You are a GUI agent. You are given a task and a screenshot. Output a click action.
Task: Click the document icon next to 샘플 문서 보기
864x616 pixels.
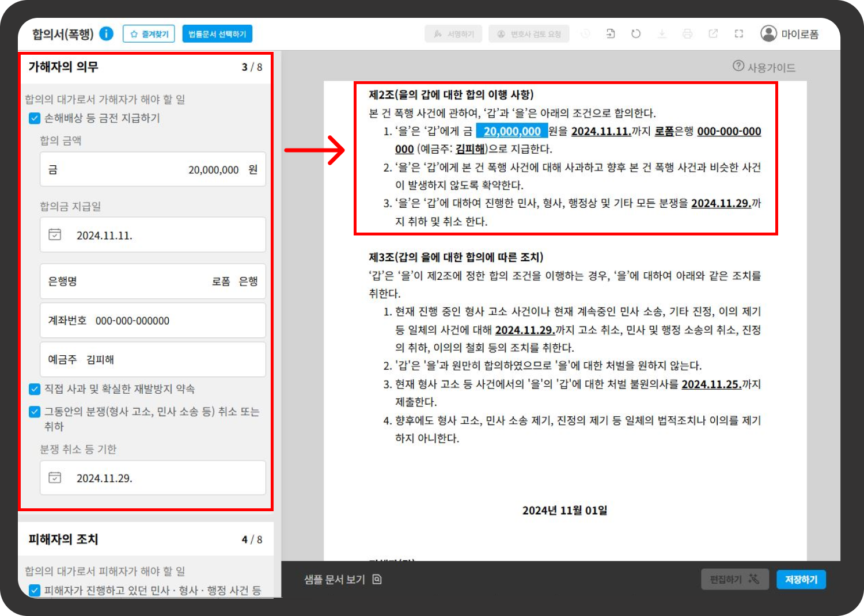coord(377,579)
